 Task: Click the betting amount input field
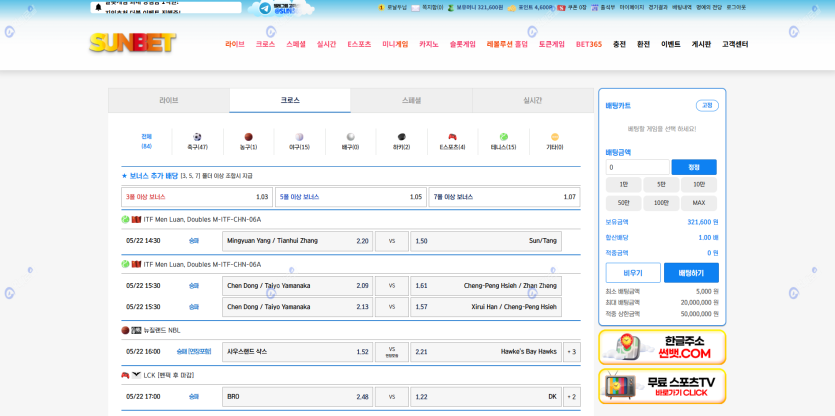pos(637,167)
